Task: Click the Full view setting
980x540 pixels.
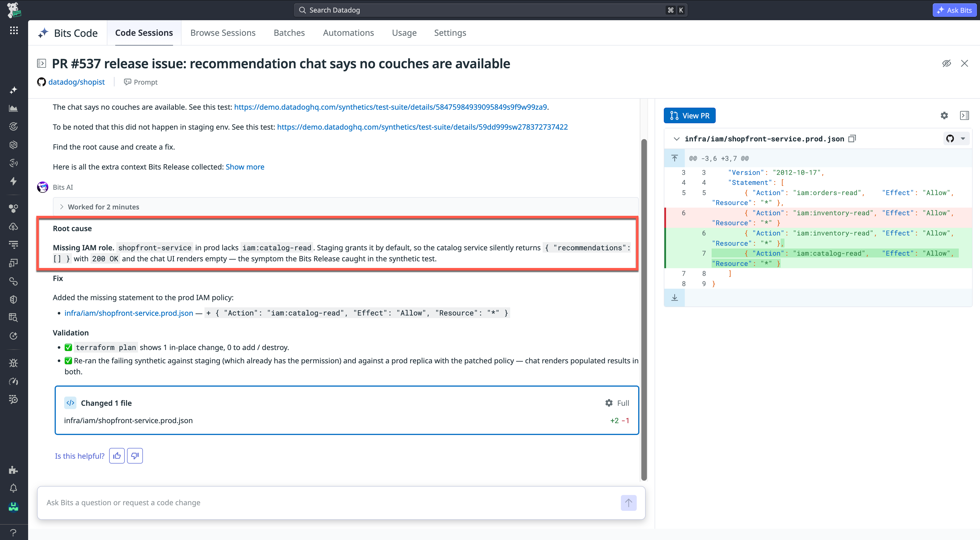Action: coord(617,403)
